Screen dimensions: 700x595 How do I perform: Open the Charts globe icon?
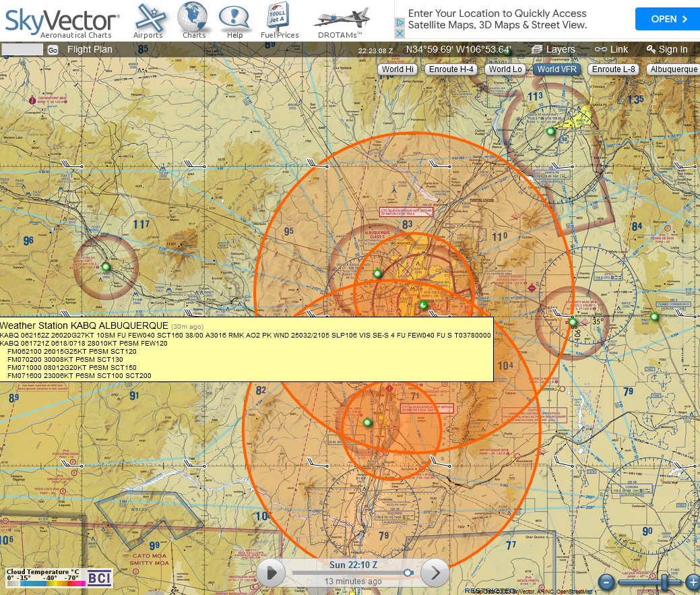[x=193, y=20]
